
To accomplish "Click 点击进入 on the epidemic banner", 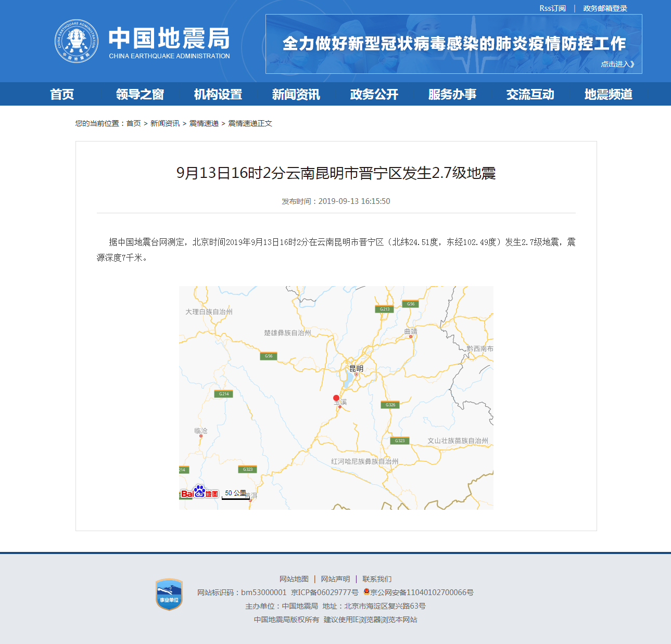I will [x=616, y=63].
